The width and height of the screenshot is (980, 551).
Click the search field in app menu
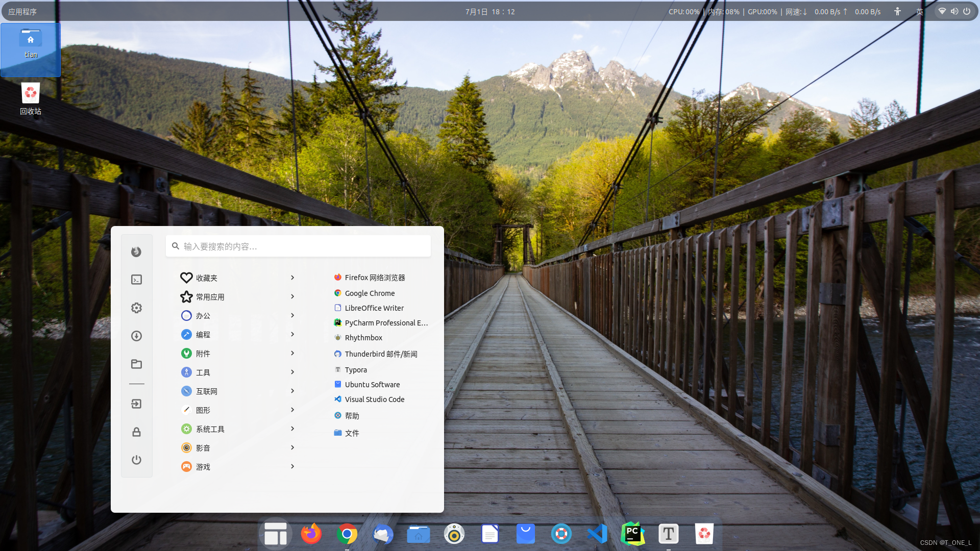coord(298,246)
